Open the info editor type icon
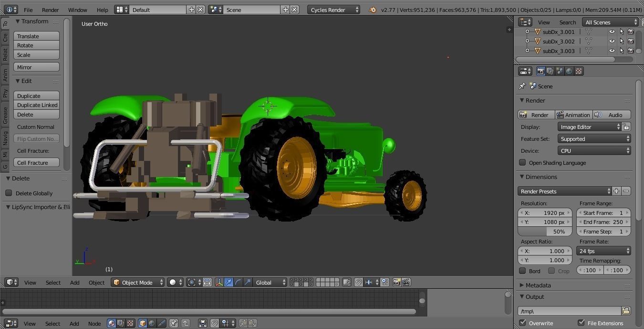Viewport: 644px width, 329px height. (x=10, y=10)
